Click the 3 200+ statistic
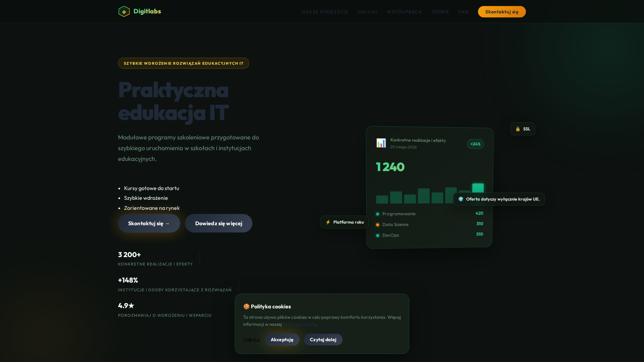 (x=129, y=255)
